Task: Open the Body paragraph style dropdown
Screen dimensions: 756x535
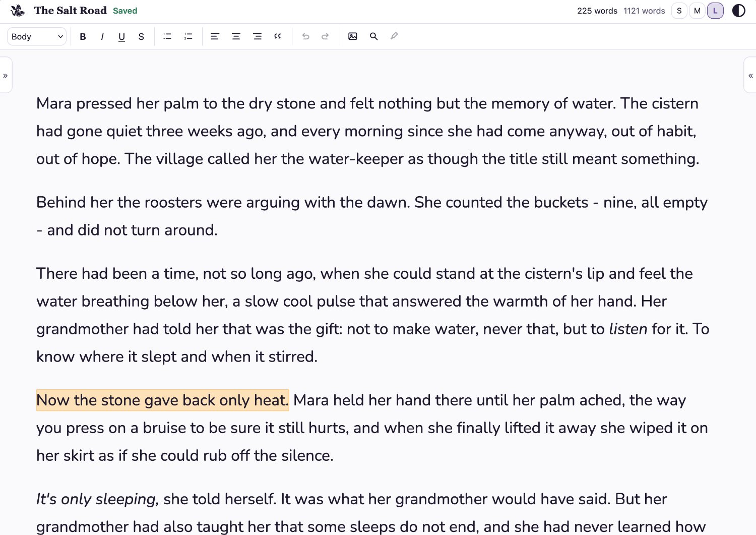Action: click(37, 36)
